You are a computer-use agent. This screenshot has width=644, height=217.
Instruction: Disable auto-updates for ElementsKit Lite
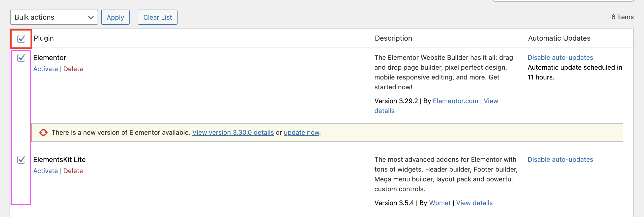[x=560, y=159]
